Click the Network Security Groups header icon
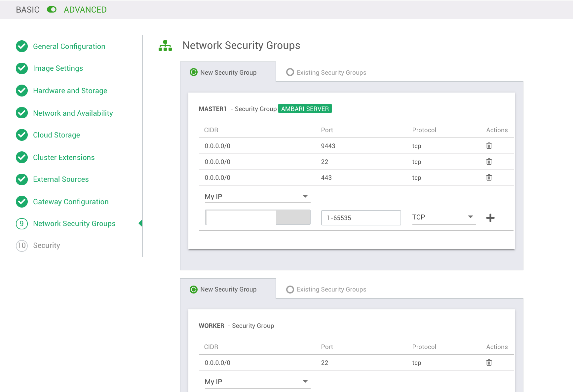The height and width of the screenshot is (392, 573). 165,46
